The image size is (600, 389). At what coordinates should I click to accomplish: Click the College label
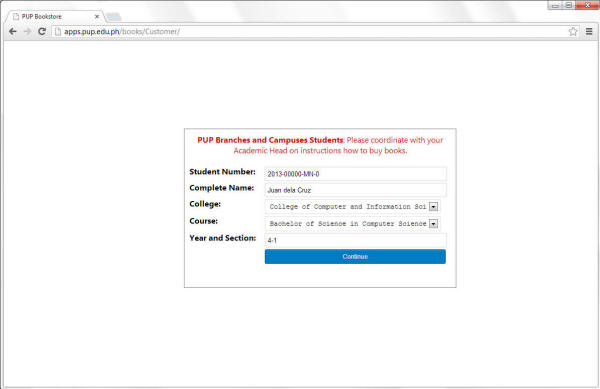tap(205, 204)
